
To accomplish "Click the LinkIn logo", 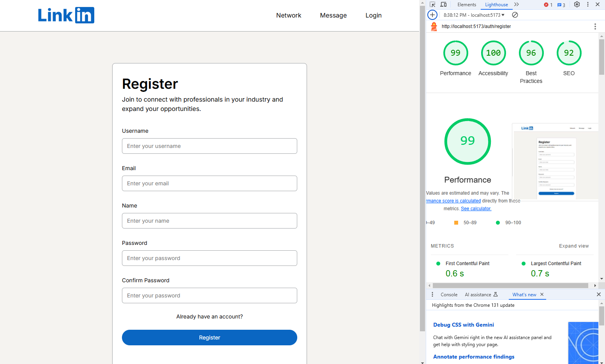I will (66, 15).
